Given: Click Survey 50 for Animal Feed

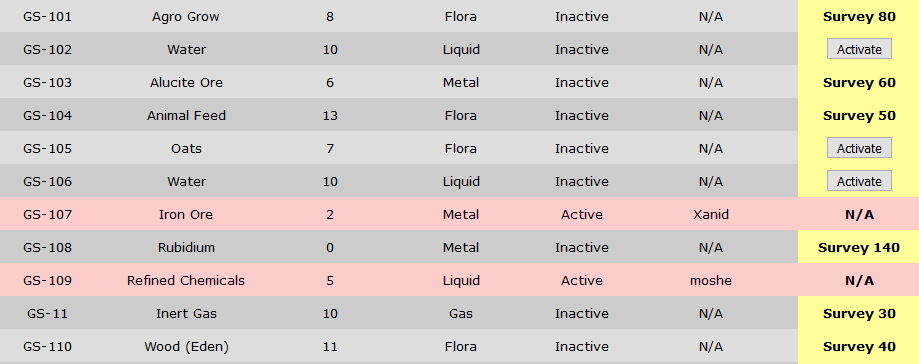Looking at the screenshot, I should click(859, 115).
